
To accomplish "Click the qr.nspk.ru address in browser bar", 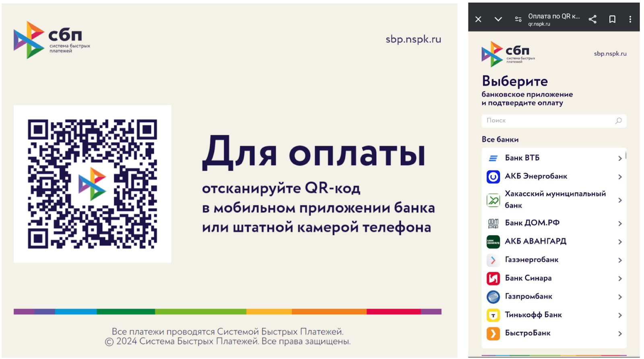I will (x=539, y=24).
